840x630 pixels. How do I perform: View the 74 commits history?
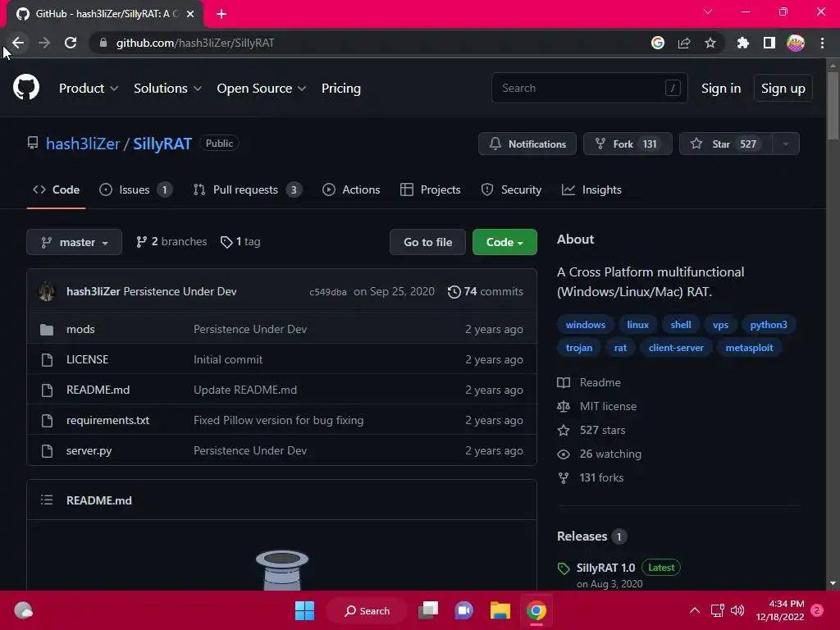(486, 291)
